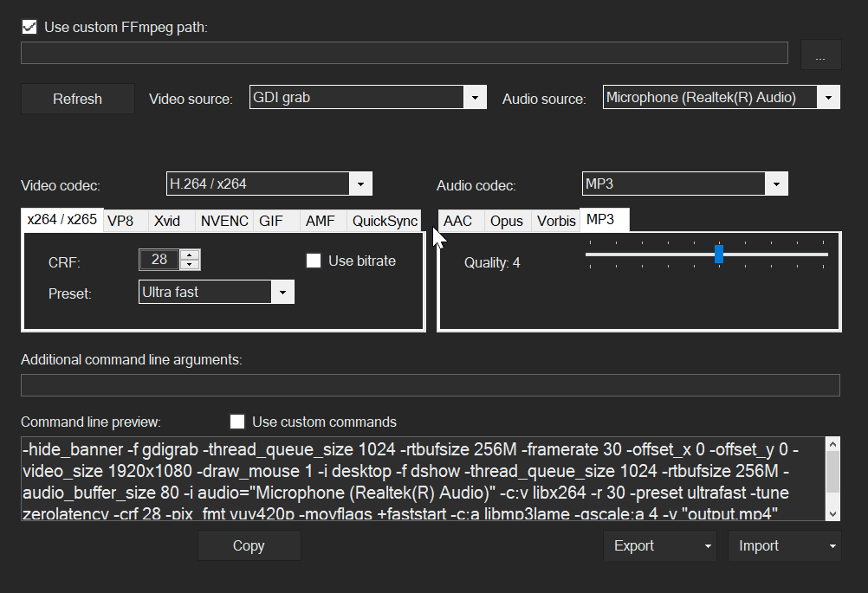Expand the Export format dropdown arrow

[709, 545]
